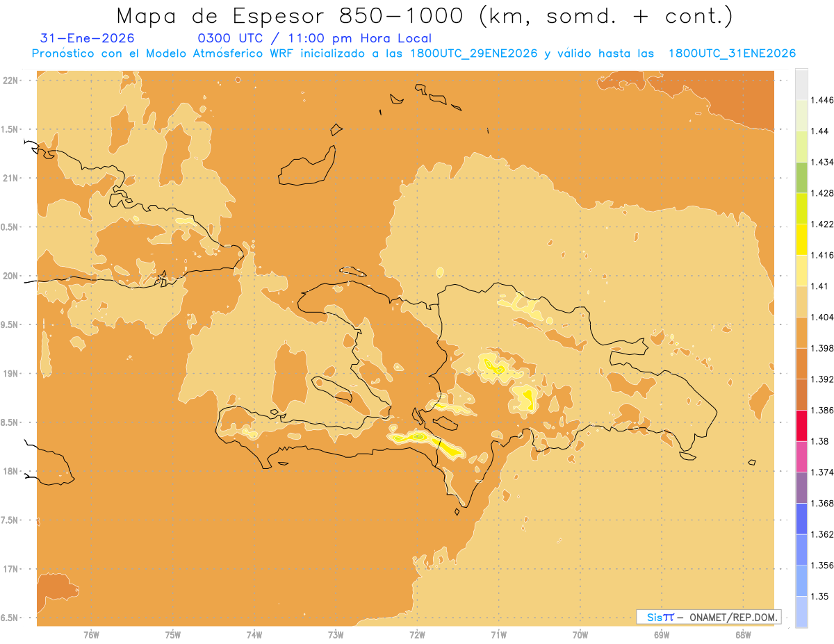Click colorbar value '1.416'
Screen dimensions: 834x644
[x=824, y=256]
